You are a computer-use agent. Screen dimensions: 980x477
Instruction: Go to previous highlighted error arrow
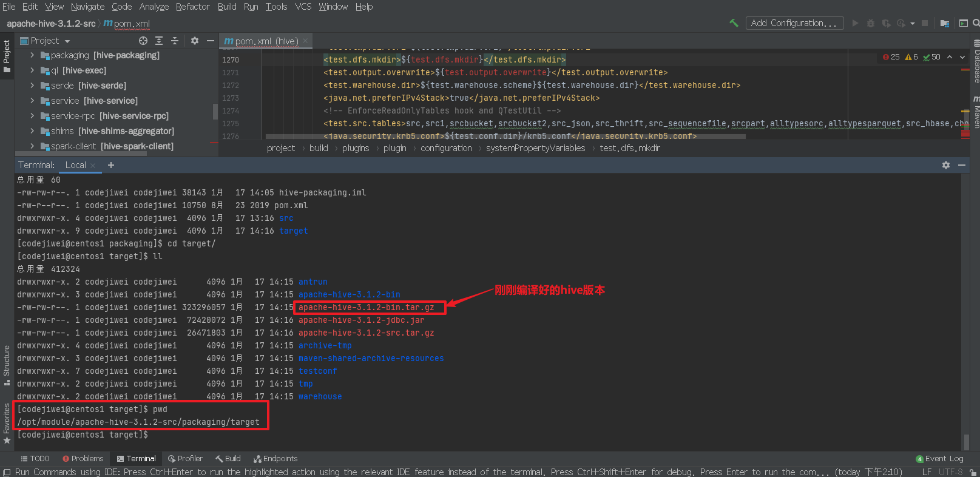(x=950, y=57)
